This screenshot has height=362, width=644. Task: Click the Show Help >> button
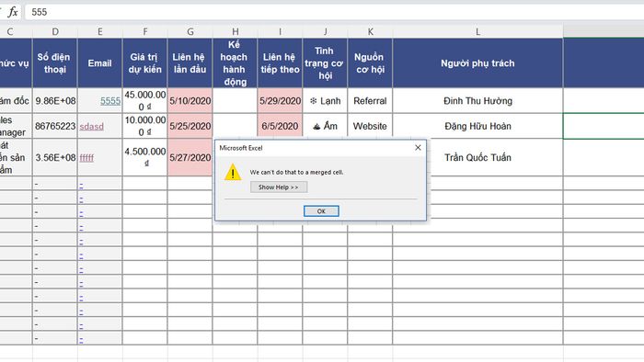coord(279,187)
